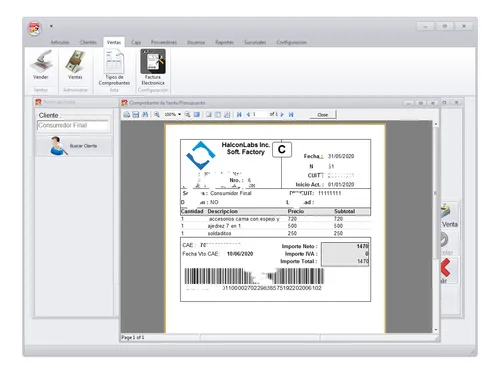The width and height of the screenshot is (500, 374).
Task: Go to the next report page
Action: click(x=282, y=115)
